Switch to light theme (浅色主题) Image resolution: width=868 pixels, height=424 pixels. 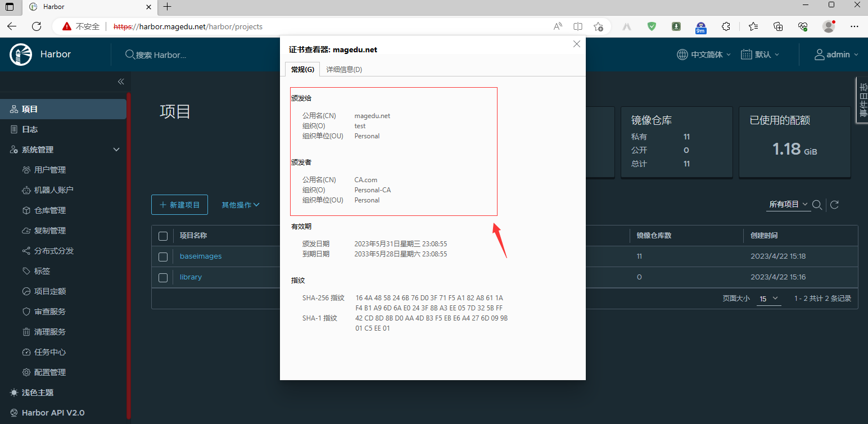tap(32, 393)
